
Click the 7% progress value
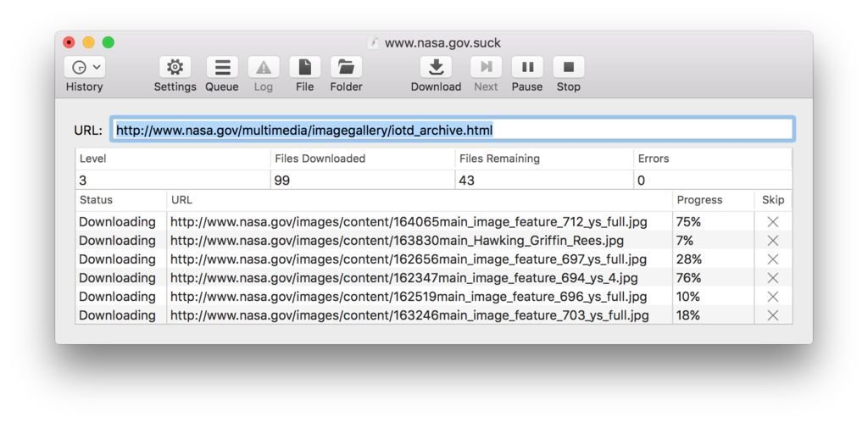click(685, 240)
